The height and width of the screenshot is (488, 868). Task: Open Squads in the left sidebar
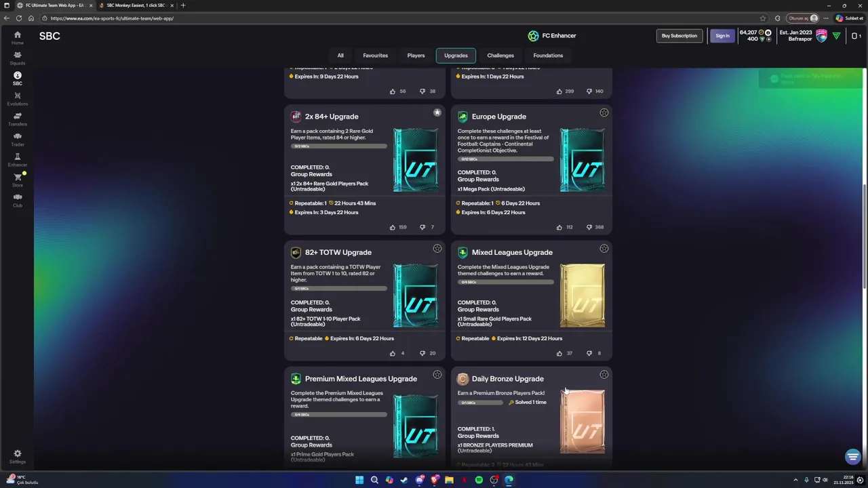coord(17,58)
